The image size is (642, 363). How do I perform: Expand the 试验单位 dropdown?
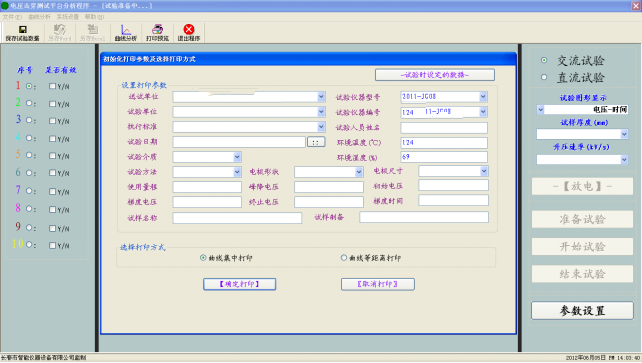point(321,111)
